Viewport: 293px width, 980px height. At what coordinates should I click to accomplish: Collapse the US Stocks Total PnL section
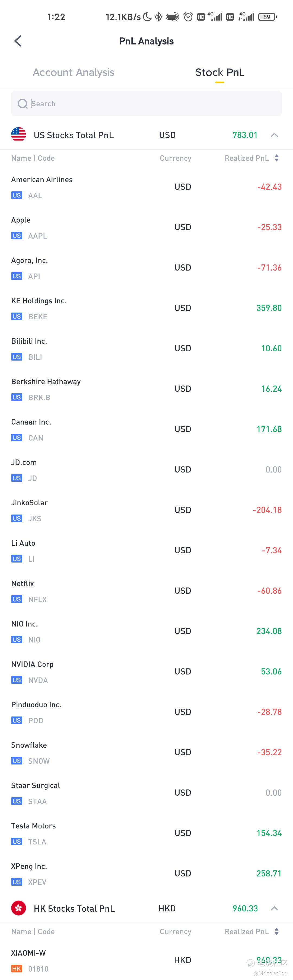click(274, 135)
